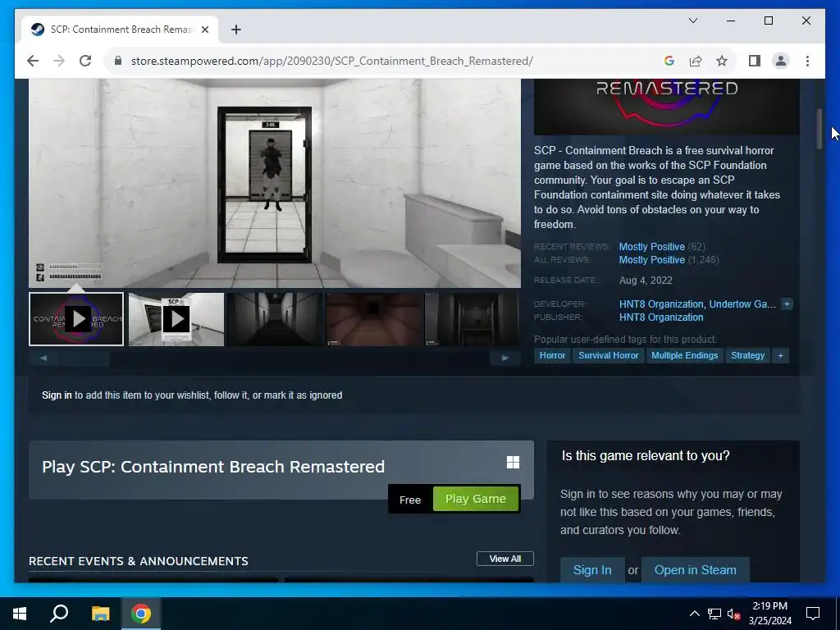Viewport: 840px width, 630px height.
Task: Click the network status tray icon
Action: [714, 614]
